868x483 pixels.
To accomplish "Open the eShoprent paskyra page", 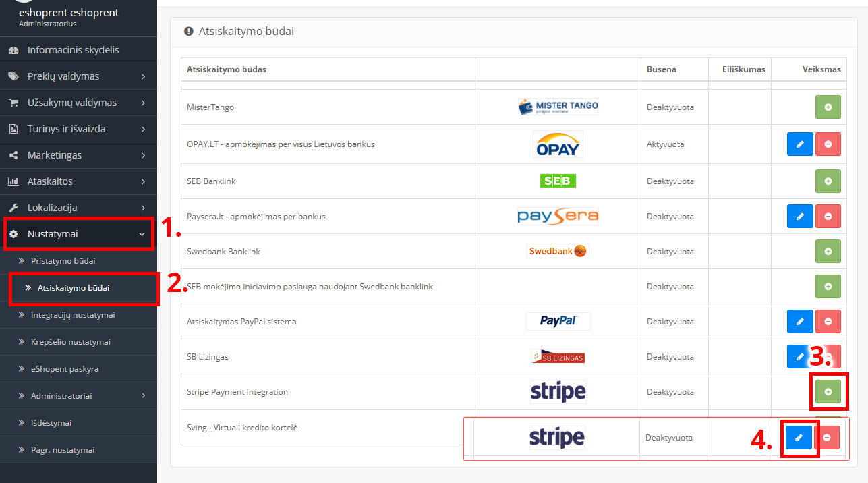I will (78, 368).
